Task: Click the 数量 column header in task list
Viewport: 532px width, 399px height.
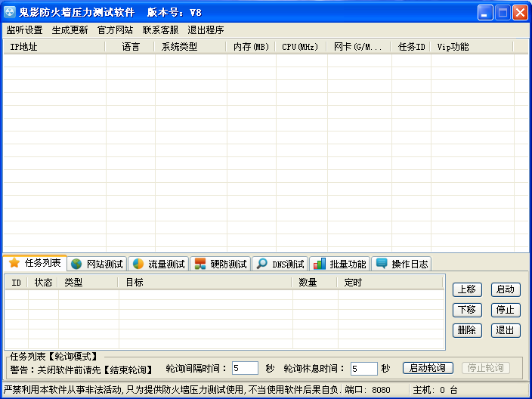Action: pyautogui.click(x=315, y=283)
